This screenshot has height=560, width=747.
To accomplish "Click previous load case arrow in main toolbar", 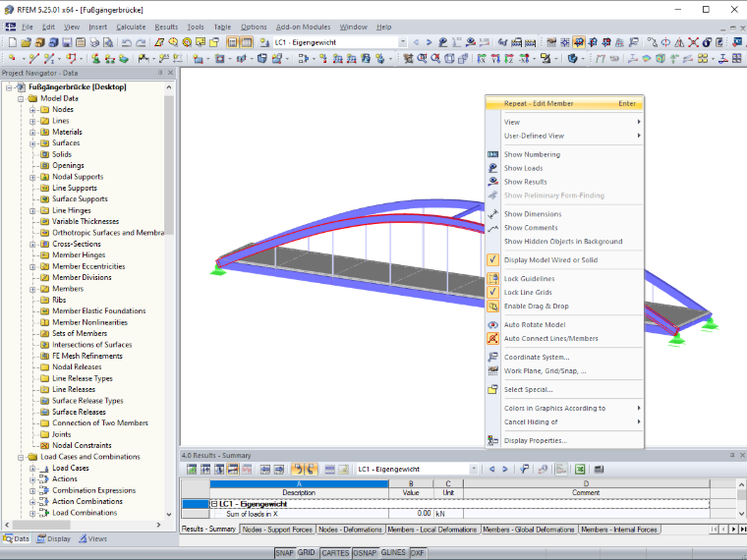I will (x=416, y=42).
